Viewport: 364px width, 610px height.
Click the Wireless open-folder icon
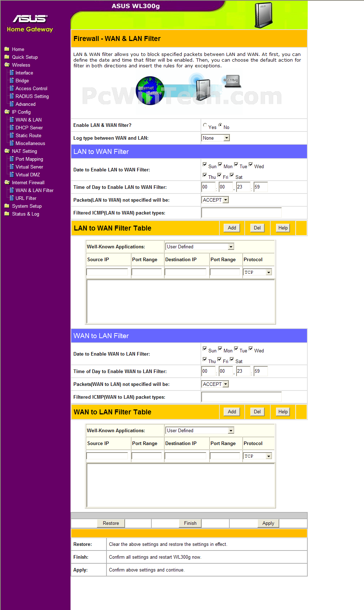click(7, 65)
